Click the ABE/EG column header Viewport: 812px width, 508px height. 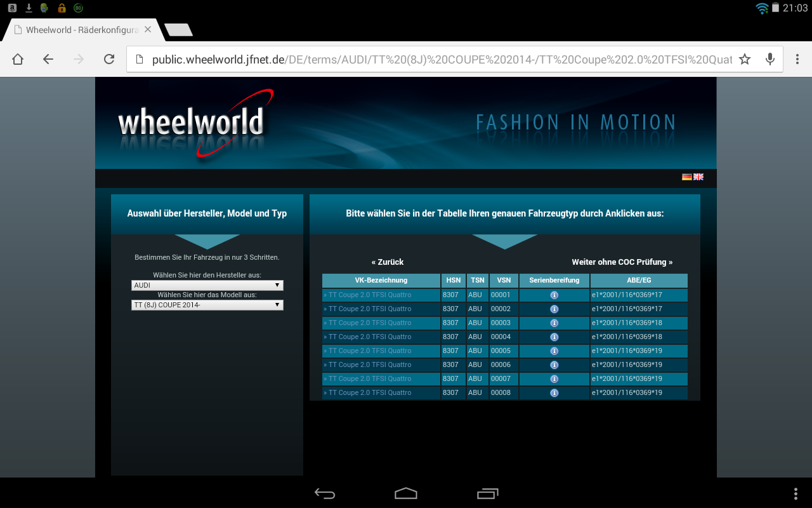(639, 280)
